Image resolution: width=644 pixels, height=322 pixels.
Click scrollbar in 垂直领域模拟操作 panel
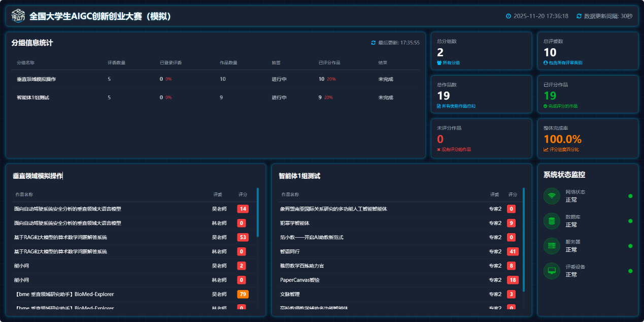(x=258, y=212)
